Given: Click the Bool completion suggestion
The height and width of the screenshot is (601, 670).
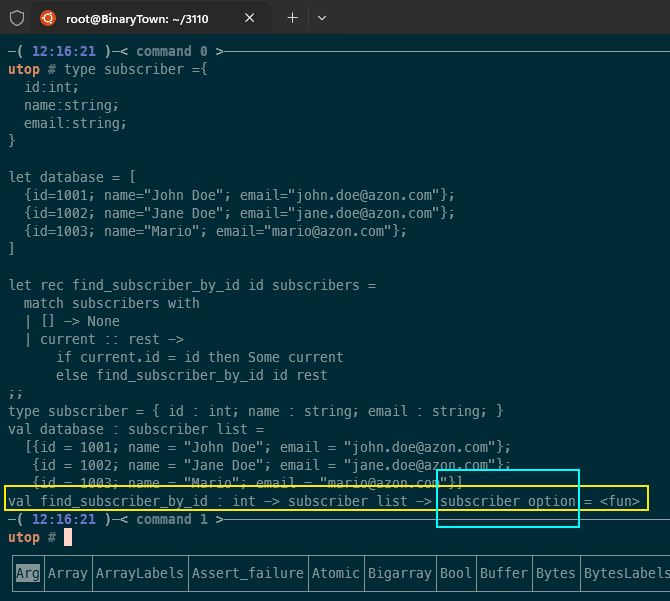Looking at the screenshot, I should click(x=455, y=573).
